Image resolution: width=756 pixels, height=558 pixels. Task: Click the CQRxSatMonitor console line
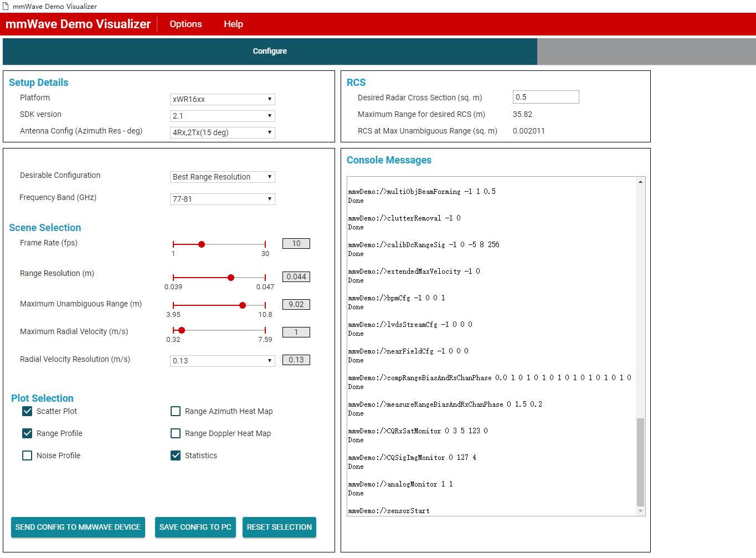point(418,431)
